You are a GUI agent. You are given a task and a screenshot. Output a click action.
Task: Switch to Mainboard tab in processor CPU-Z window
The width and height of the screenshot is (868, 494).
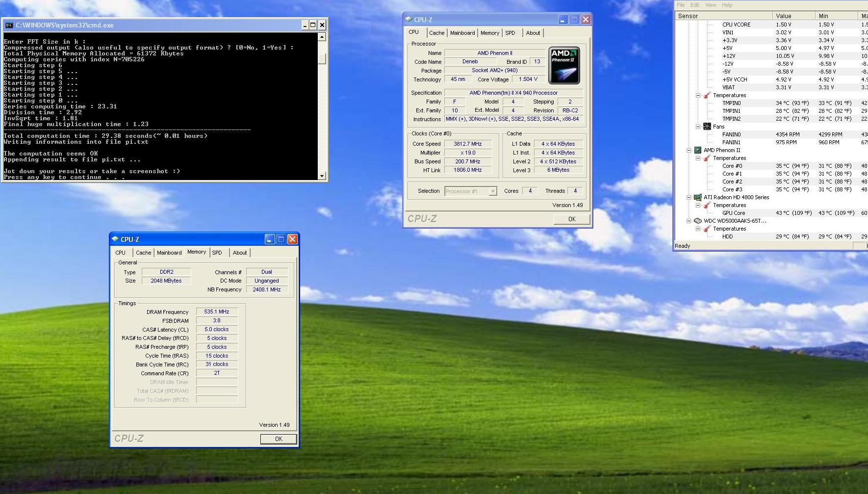pos(462,33)
